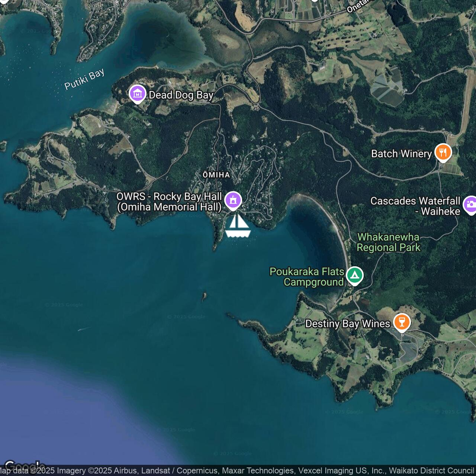Click the small rocky islet in the bay

pyautogui.click(x=204, y=296)
